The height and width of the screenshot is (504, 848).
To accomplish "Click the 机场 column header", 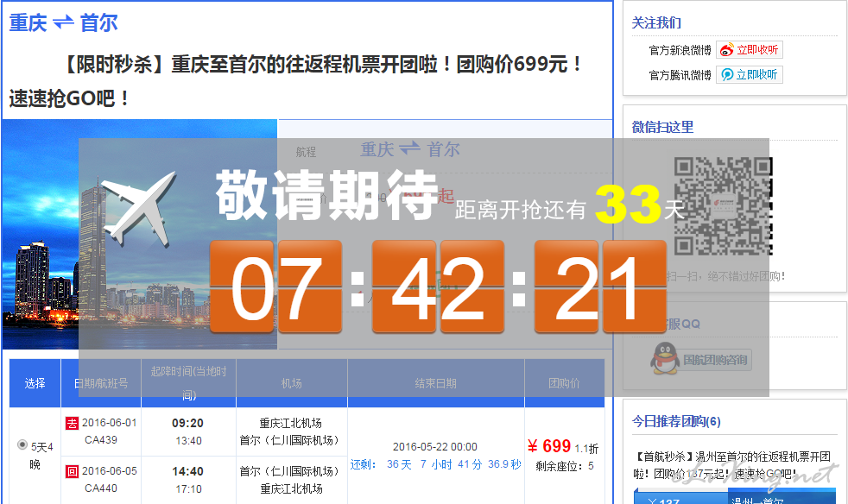I will click(292, 383).
